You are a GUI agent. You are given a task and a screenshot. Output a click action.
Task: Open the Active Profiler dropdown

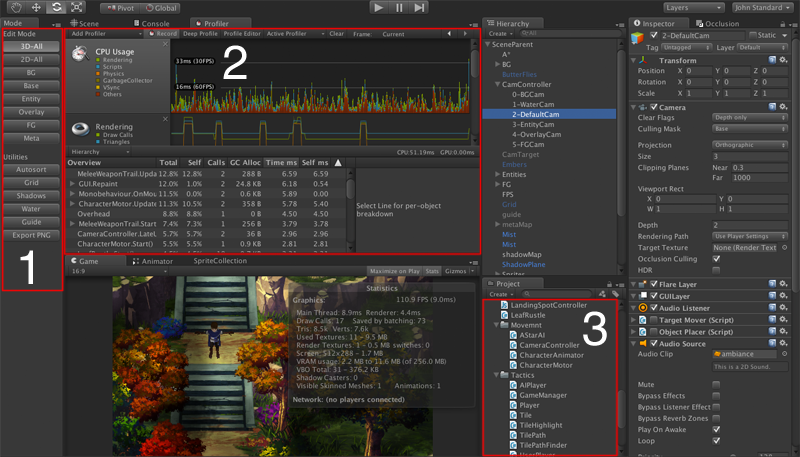[295, 34]
